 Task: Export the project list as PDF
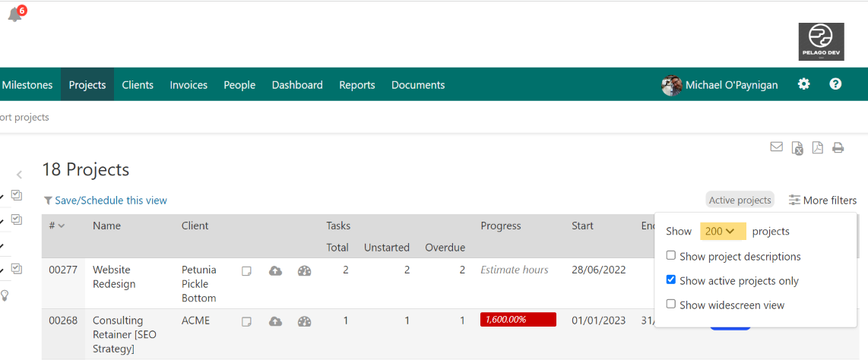coord(817,148)
